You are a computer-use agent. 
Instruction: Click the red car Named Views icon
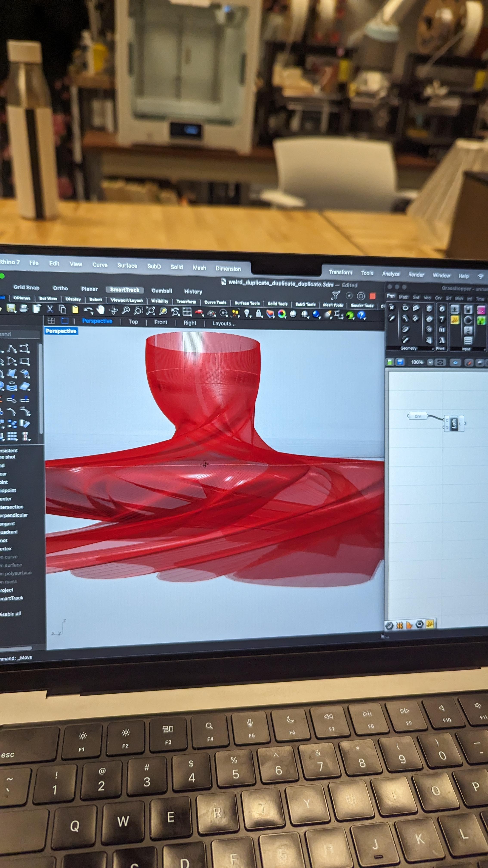(199, 312)
